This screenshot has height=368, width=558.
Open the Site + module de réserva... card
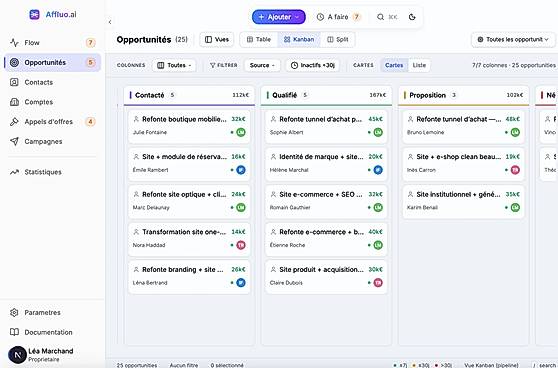click(189, 164)
